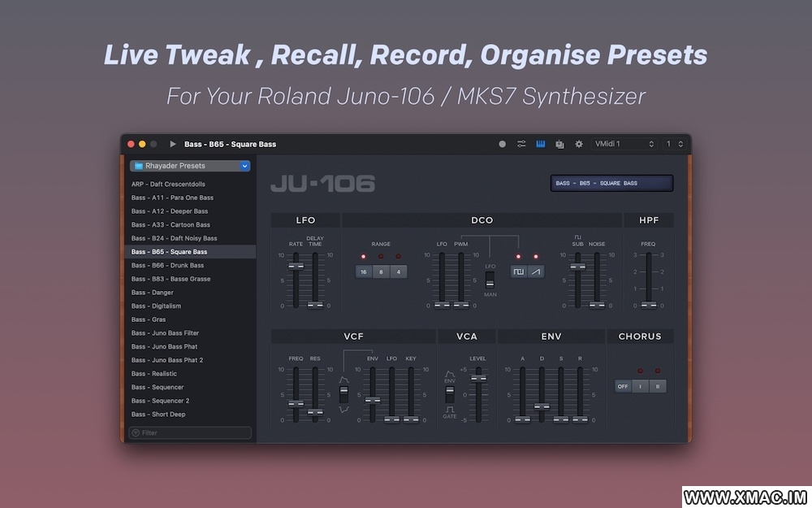Click the LFO DELAY TIME slider handle

point(315,305)
